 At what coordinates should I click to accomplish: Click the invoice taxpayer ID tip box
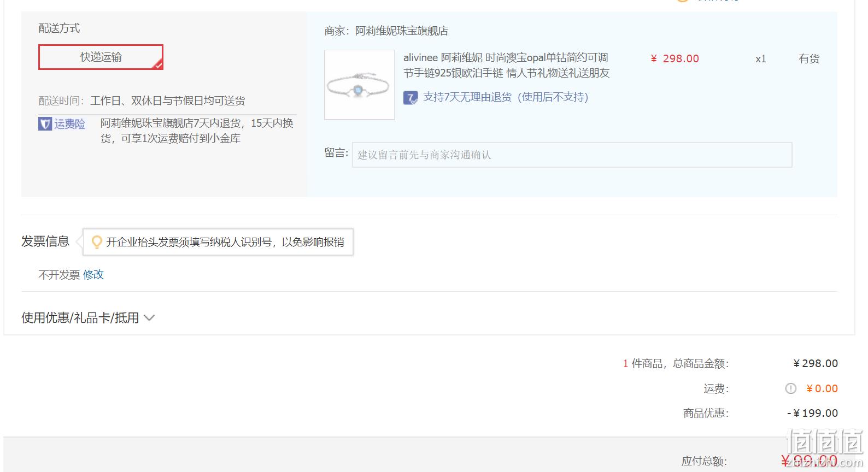point(218,242)
